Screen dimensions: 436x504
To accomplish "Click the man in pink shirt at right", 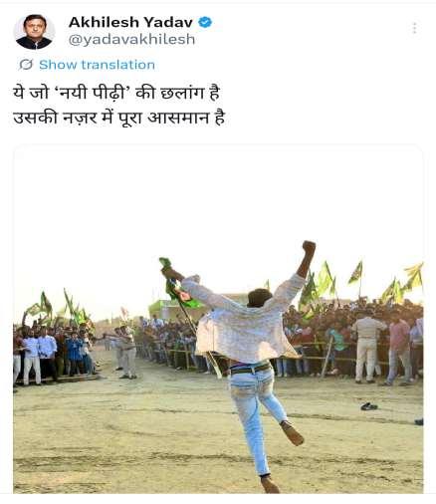I will tap(398, 349).
